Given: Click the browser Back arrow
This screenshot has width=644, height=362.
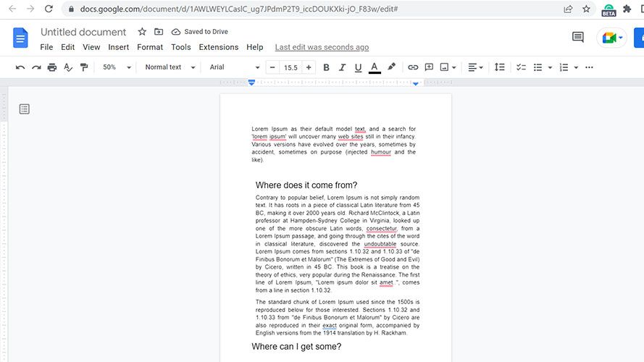Looking at the screenshot, I should click(x=12, y=9).
